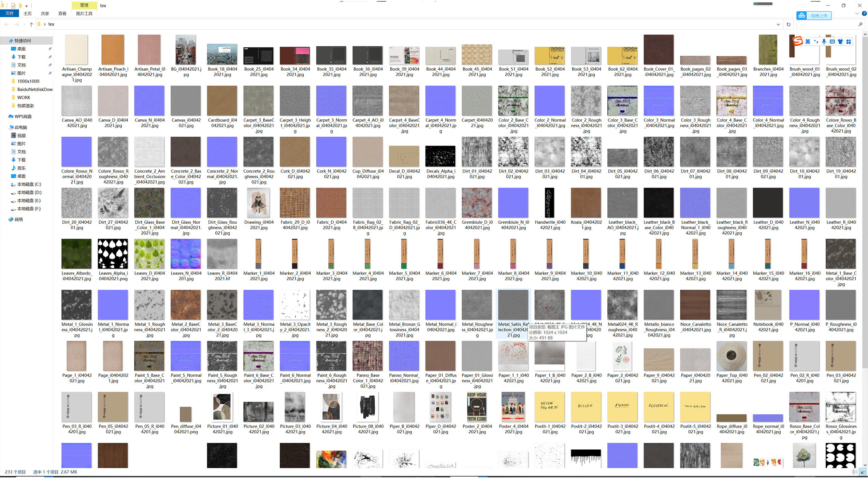Click the Sogou soft keyboard icon
The height and width of the screenshot is (478, 868).
point(832,42)
